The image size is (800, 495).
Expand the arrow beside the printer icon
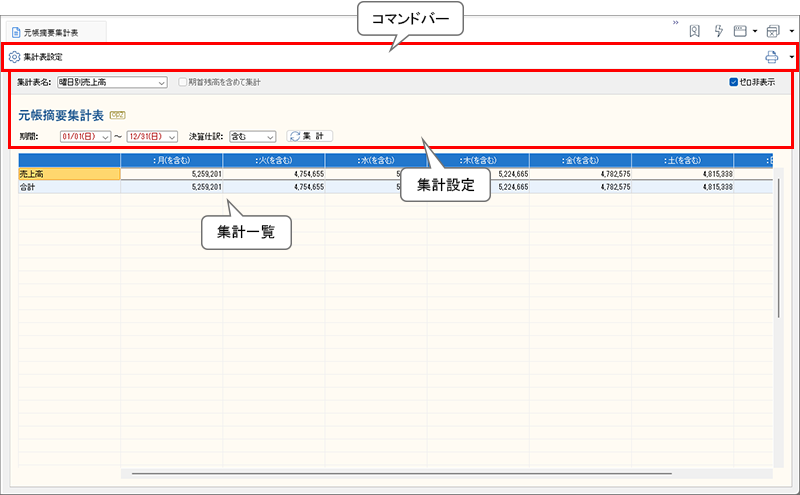pyautogui.click(x=791, y=57)
